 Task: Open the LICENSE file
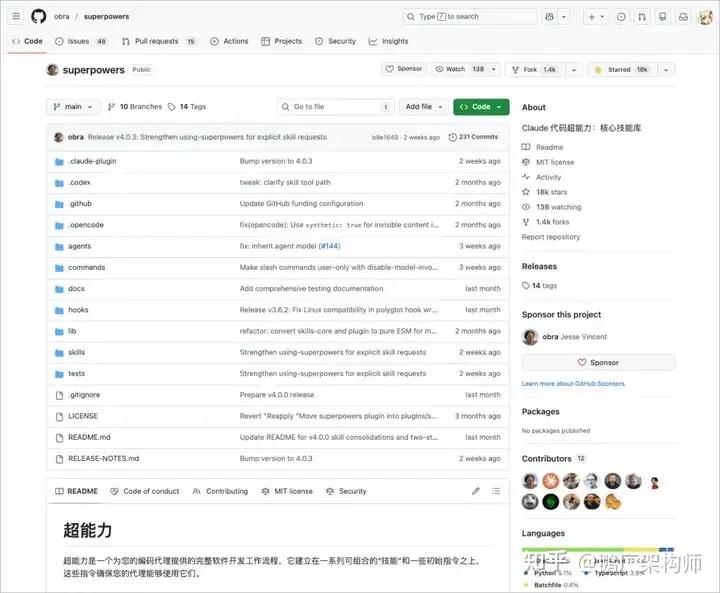click(x=83, y=416)
